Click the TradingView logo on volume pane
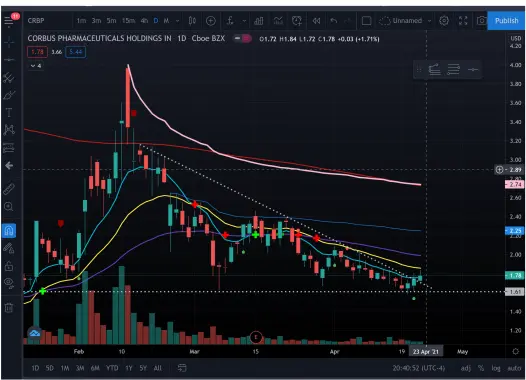The width and height of the screenshot is (526, 380). 35,333
